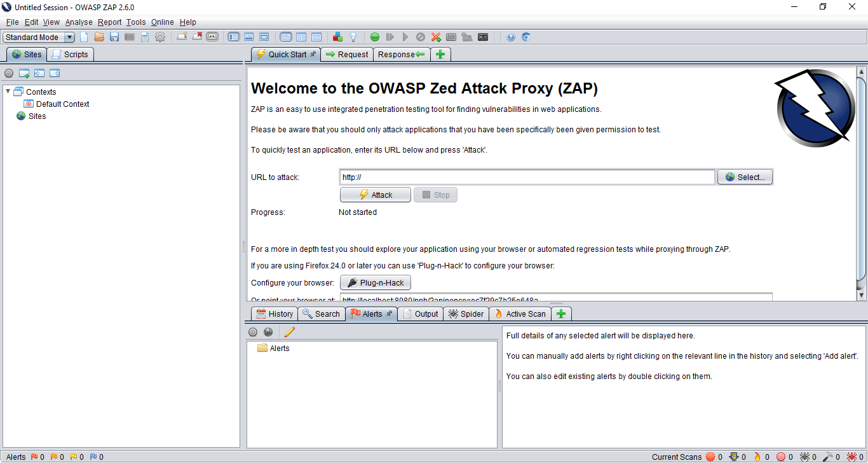Screen dimensions: 868x463
Task: Switch to the Output tab
Action: click(421, 314)
